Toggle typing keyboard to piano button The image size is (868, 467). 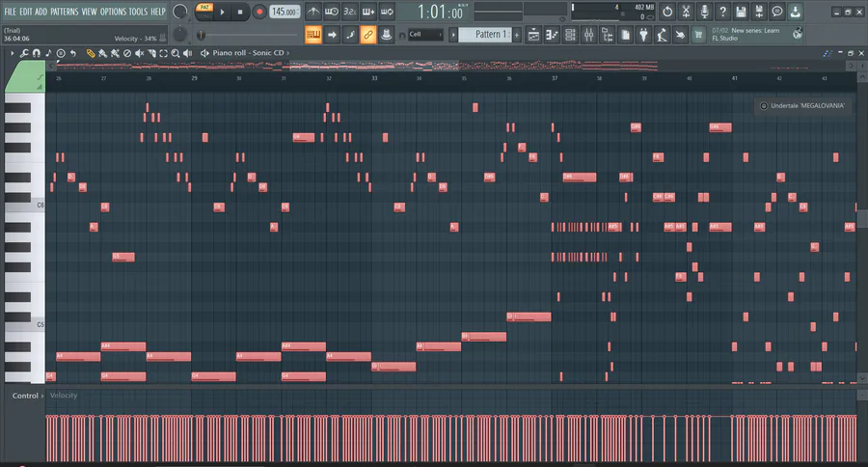[x=313, y=35]
